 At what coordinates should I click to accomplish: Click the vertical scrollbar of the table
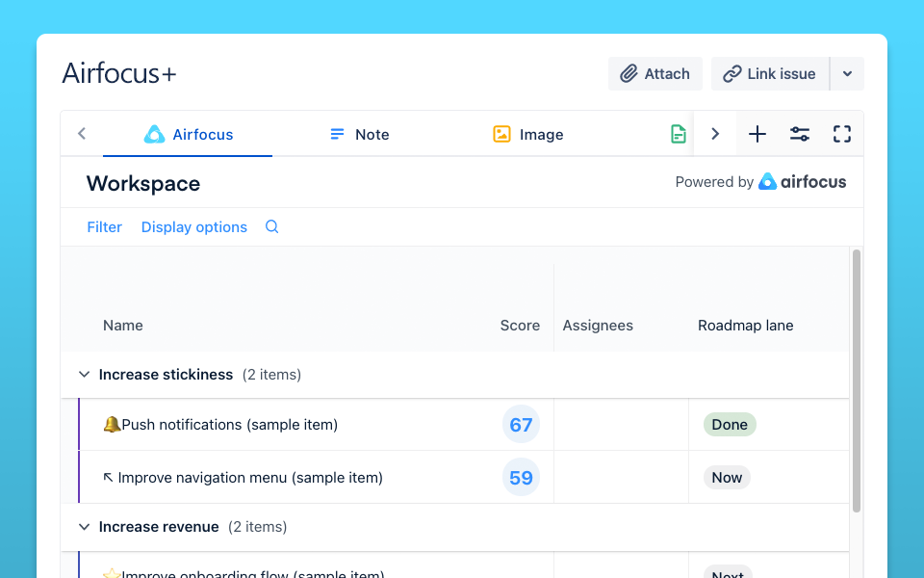(x=857, y=381)
